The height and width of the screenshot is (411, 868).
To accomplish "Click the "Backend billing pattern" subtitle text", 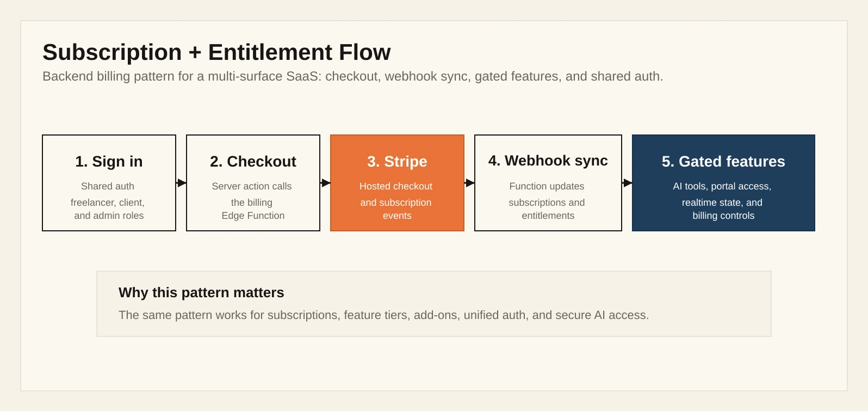I will (352, 76).
